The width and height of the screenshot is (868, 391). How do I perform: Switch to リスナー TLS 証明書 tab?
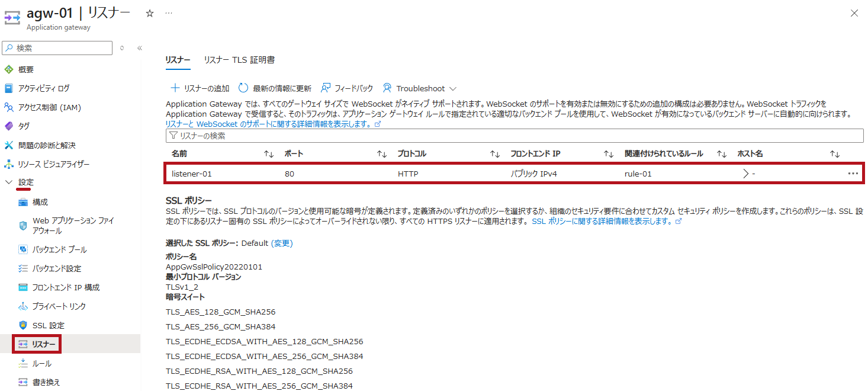[239, 60]
